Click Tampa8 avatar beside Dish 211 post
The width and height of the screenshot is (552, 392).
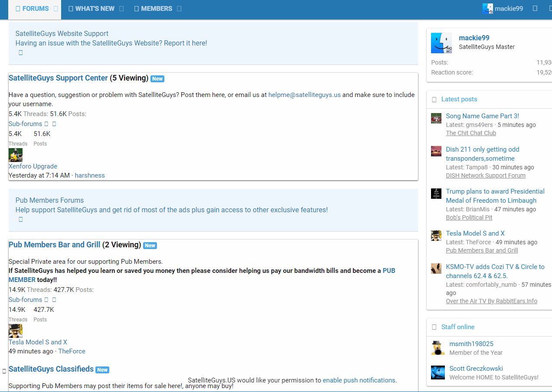click(436, 151)
